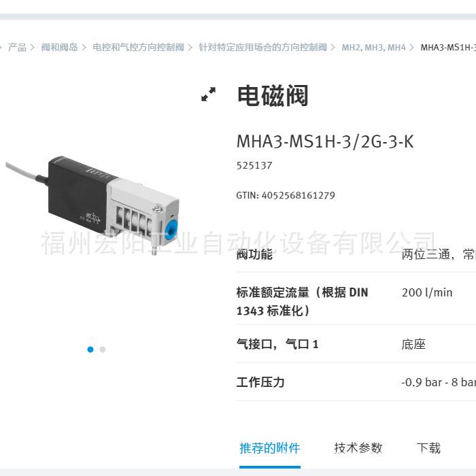The height and width of the screenshot is (476, 476).
Task: Click the part number 525137
Action: [x=254, y=166]
